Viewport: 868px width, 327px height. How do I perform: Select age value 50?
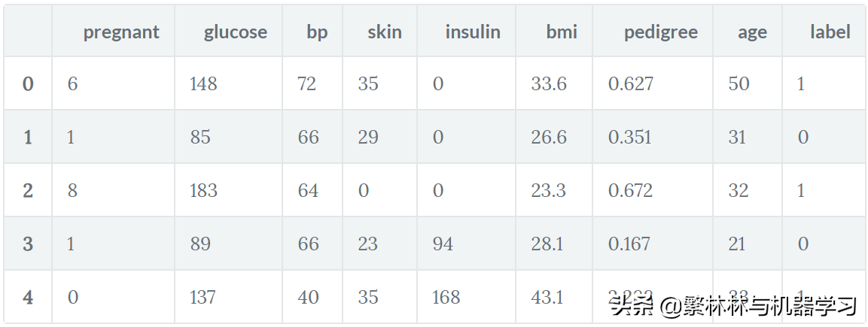739,84
